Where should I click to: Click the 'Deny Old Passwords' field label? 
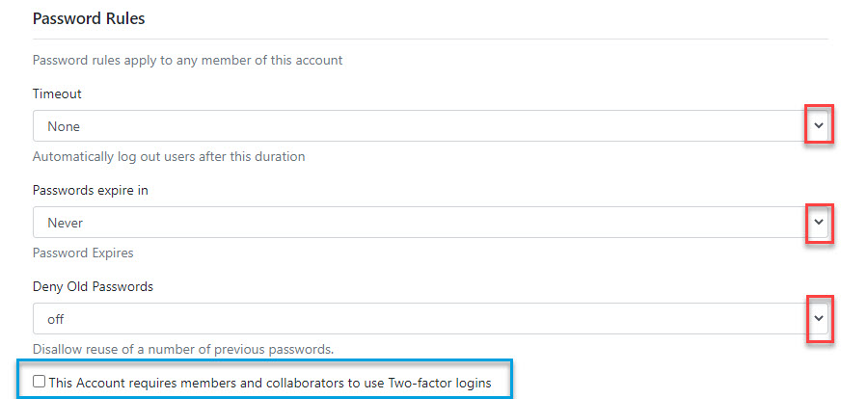[x=93, y=286]
